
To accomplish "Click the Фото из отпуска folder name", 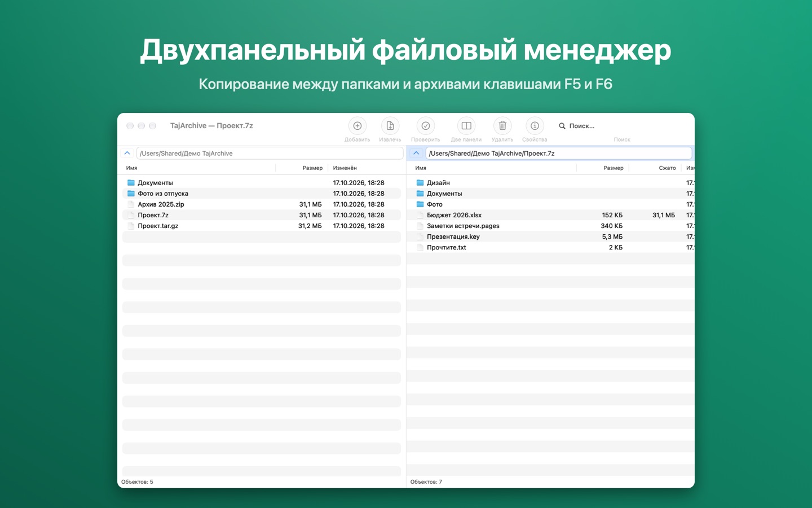I will pos(163,194).
